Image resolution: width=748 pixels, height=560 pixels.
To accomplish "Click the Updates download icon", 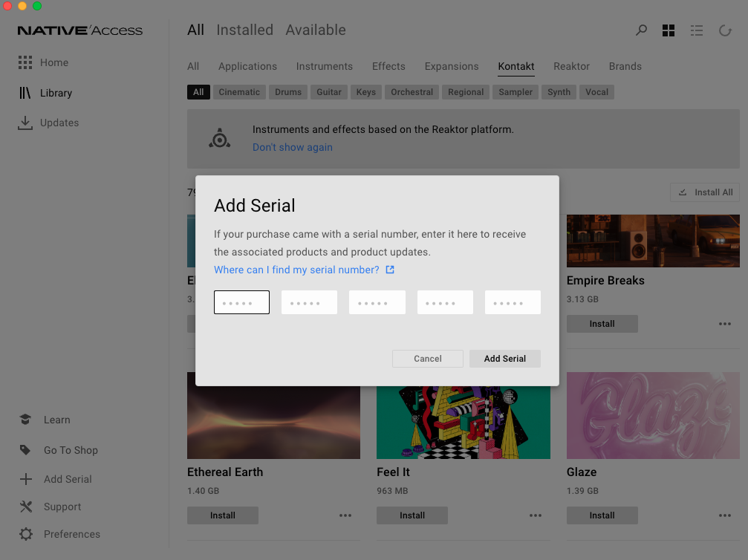I will coord(25,123).
